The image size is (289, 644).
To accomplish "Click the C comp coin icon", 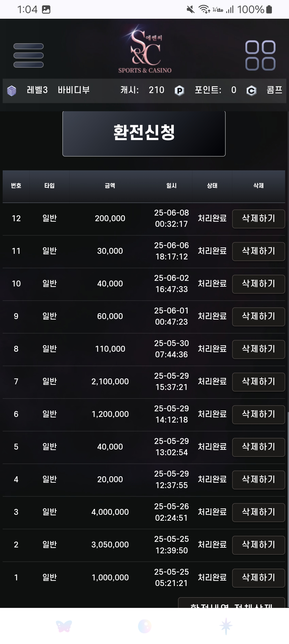I will [251, 91].
